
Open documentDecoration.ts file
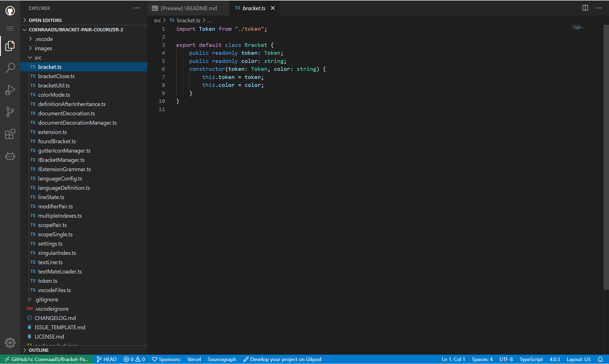coord(84,113)
